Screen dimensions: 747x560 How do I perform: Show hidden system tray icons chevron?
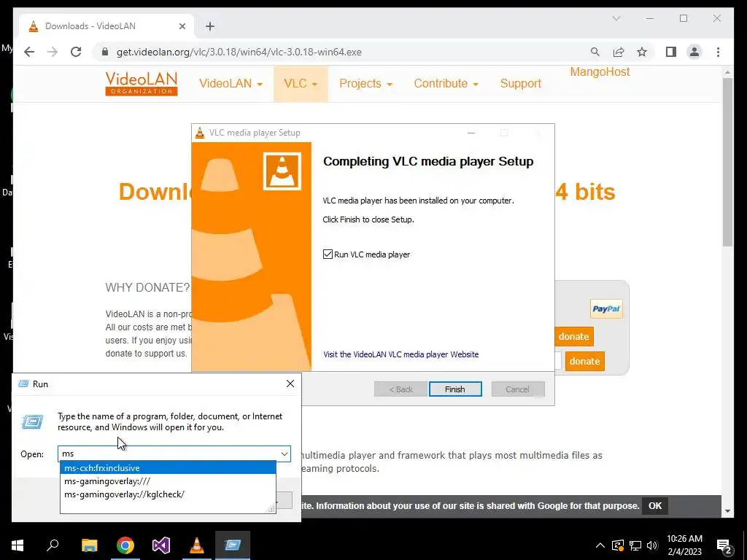(600, 545)
